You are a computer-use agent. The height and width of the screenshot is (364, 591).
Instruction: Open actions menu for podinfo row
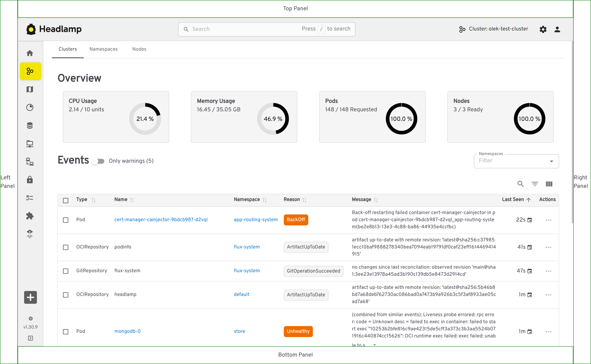click(x=548, y=247)
